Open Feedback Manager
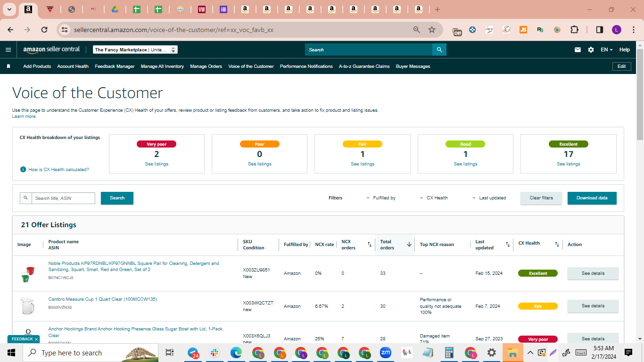This screenshot has height=362, width=644. (115, 66)
